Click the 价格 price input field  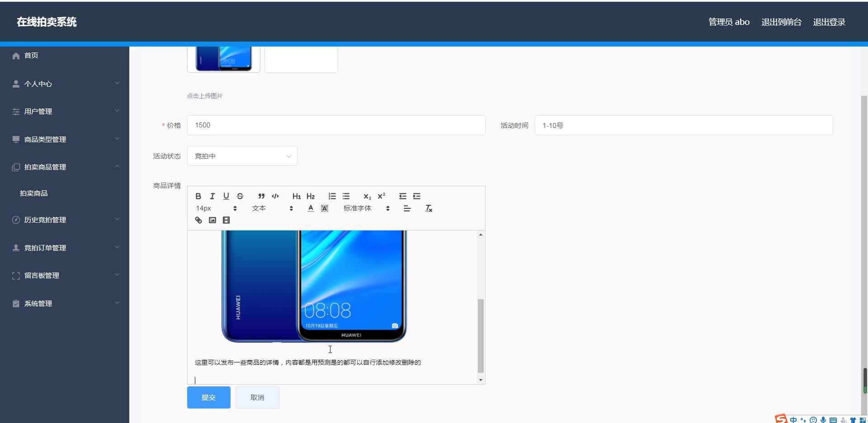(336, 125)
